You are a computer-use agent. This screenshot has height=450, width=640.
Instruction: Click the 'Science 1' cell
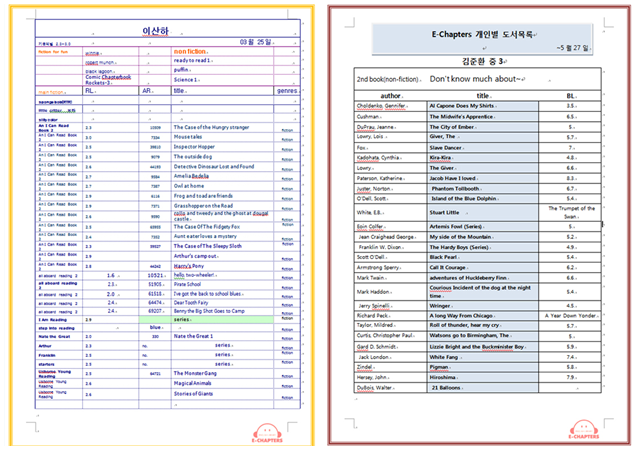186,80
